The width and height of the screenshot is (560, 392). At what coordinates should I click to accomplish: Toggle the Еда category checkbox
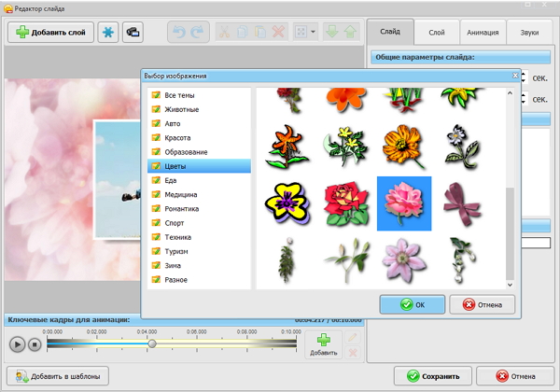coord(156,180)
